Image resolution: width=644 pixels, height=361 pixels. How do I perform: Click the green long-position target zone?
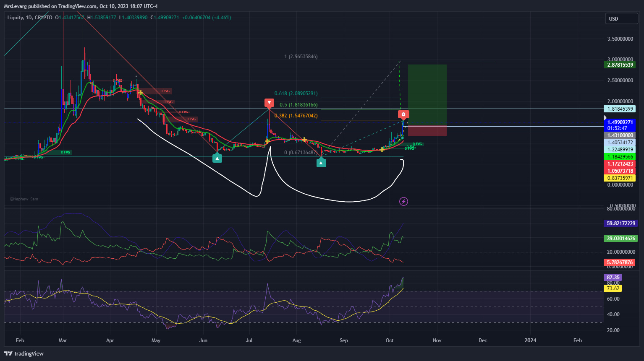coord(427,95)
